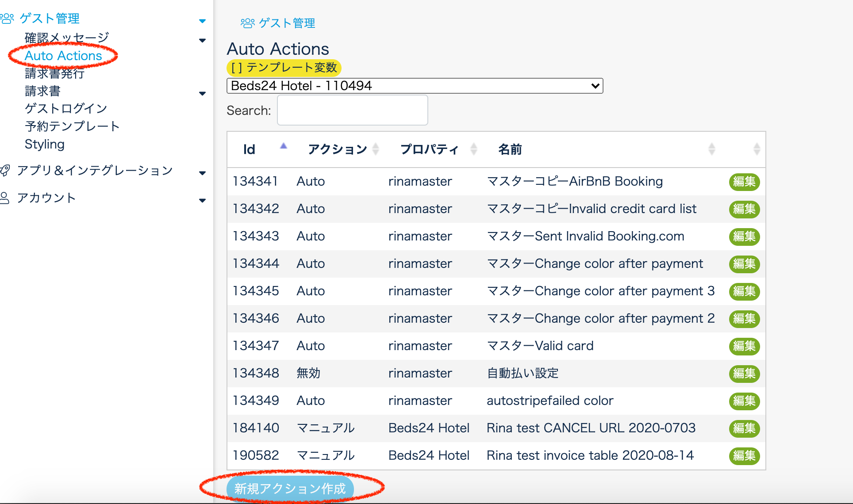
Task: Sort by 名前 column using sort arrows
Action: (711, 149)
